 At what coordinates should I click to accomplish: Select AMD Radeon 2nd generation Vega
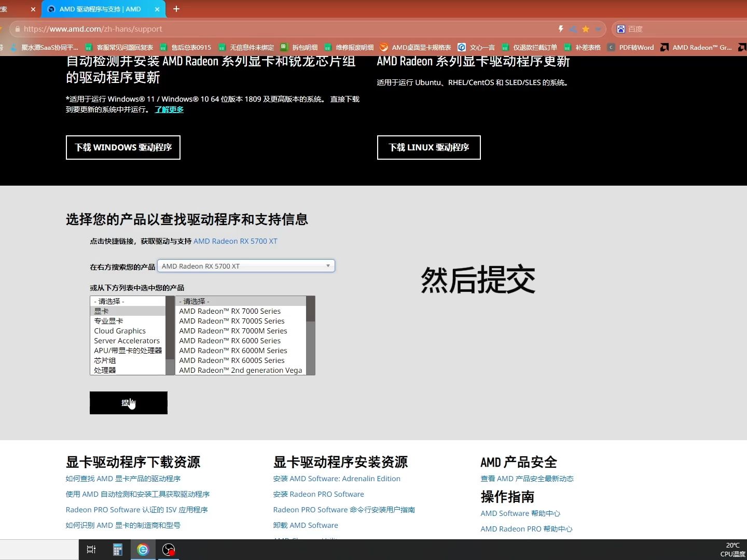241,370
